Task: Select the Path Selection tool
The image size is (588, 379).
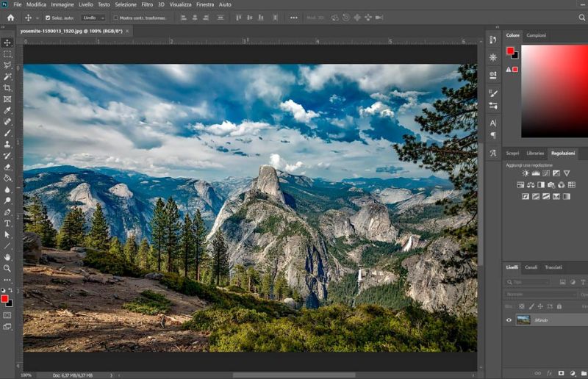Action: pos(7,235)
